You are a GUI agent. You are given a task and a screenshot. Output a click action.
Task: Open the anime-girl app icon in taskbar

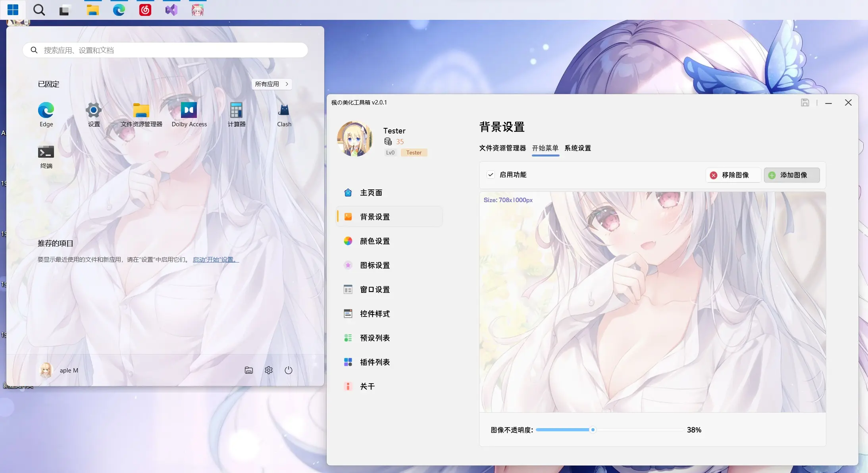point(197,10)
